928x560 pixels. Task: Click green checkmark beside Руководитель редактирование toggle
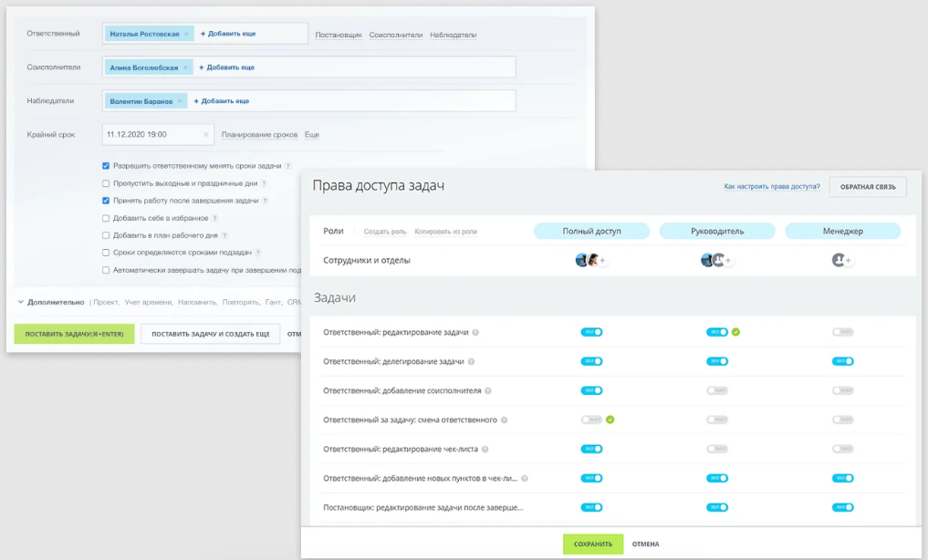point(735,332)
